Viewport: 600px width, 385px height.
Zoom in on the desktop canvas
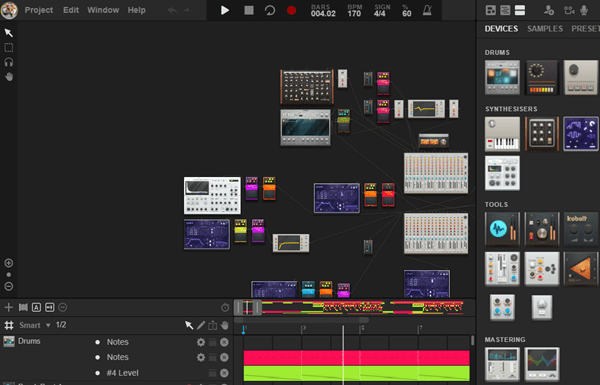pos(8,263)
